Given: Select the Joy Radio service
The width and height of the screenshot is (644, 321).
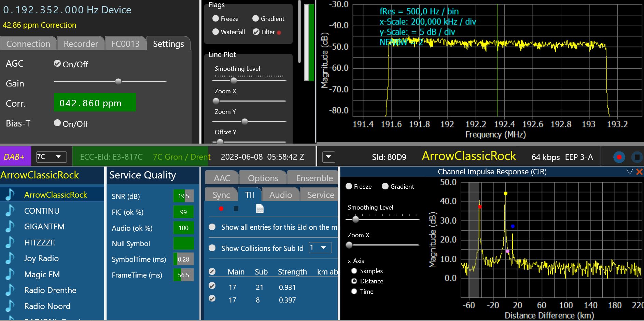Looking at the screenshot, I should [x=41, y=258].
